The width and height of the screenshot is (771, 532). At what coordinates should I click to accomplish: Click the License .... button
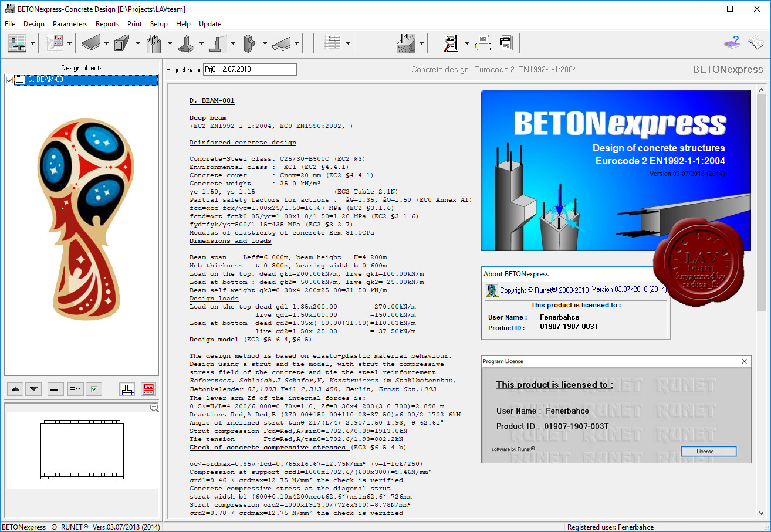pos(708,451)
